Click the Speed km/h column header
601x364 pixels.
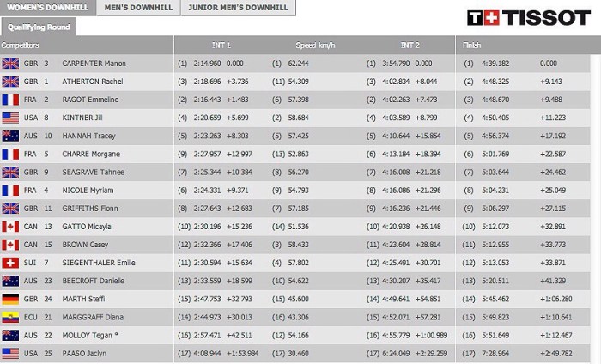tap(315, 45)
